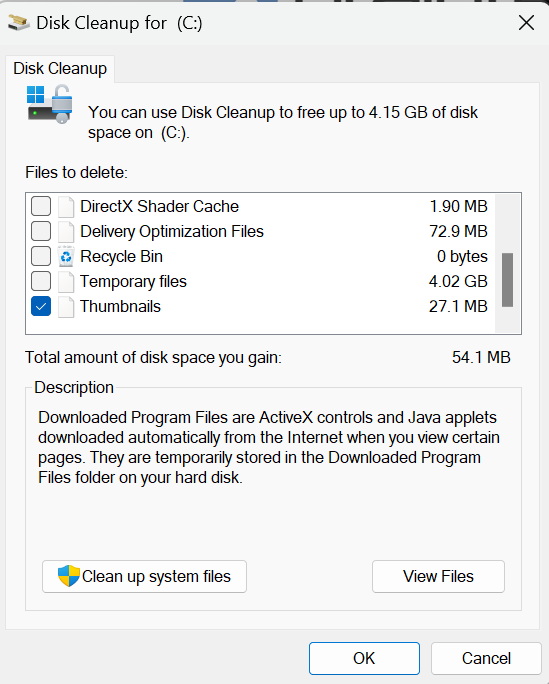Click the Cancel button
The image size is (549, 684).
486,658
